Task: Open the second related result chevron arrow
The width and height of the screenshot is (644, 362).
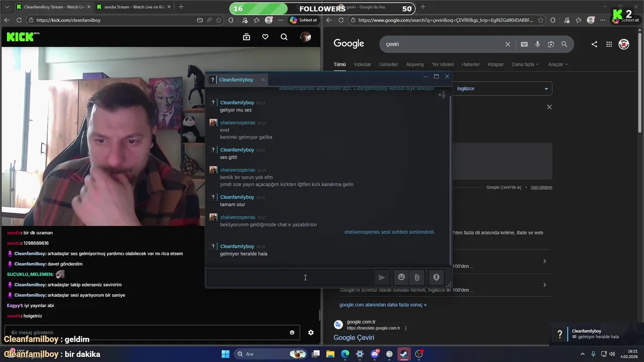Action: click(x=544, y=285)
